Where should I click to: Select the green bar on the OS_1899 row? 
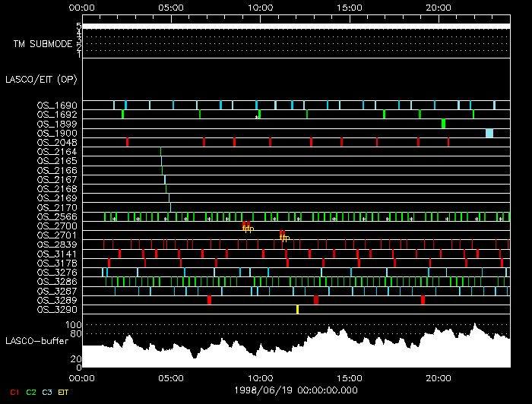[x=443, y=124]
